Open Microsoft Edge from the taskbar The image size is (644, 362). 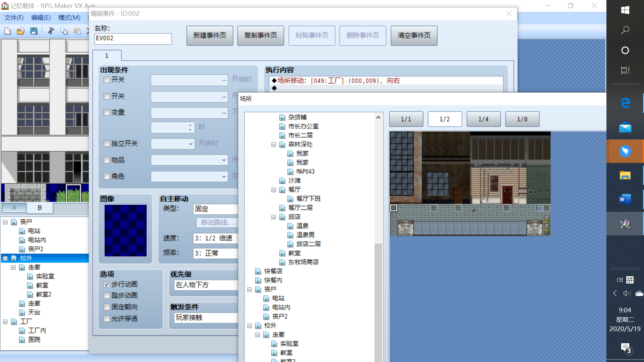[625, 103]
